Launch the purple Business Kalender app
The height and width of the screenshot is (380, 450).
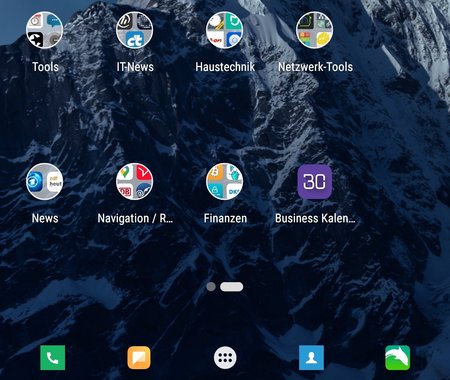coord(315,182)
